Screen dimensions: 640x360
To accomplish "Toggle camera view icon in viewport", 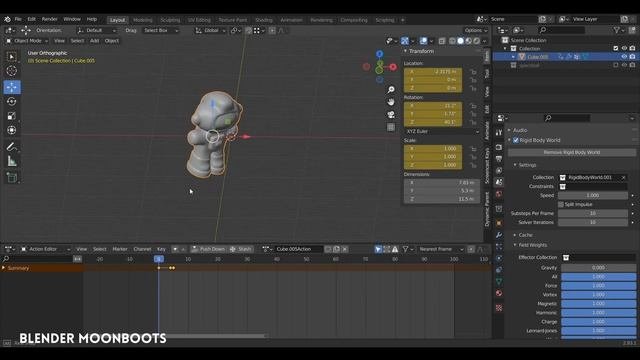I will coord(391,115).
